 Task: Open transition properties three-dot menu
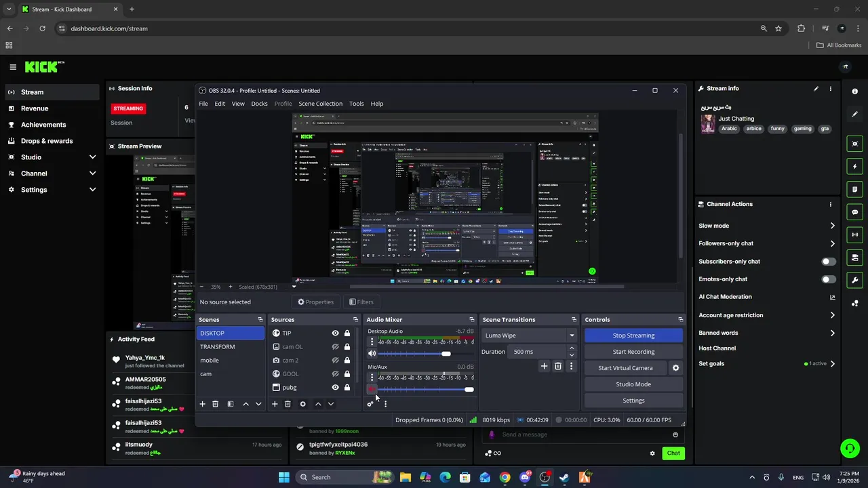point(571,366)
